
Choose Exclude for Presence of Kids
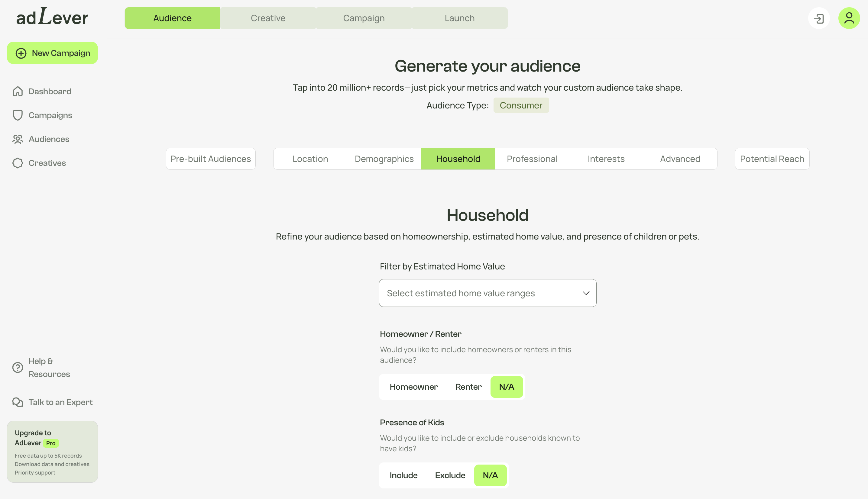tap(450, 475)
